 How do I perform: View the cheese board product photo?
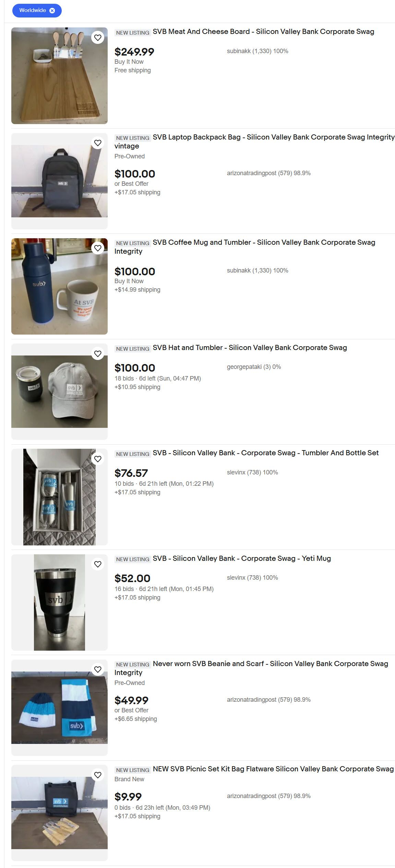(59, 76)
